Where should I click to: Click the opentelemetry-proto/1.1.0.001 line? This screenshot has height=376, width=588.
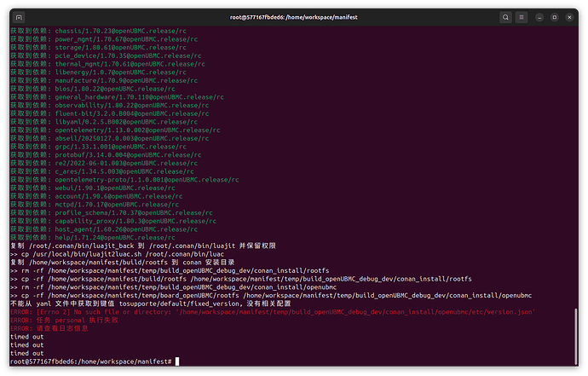124,179
